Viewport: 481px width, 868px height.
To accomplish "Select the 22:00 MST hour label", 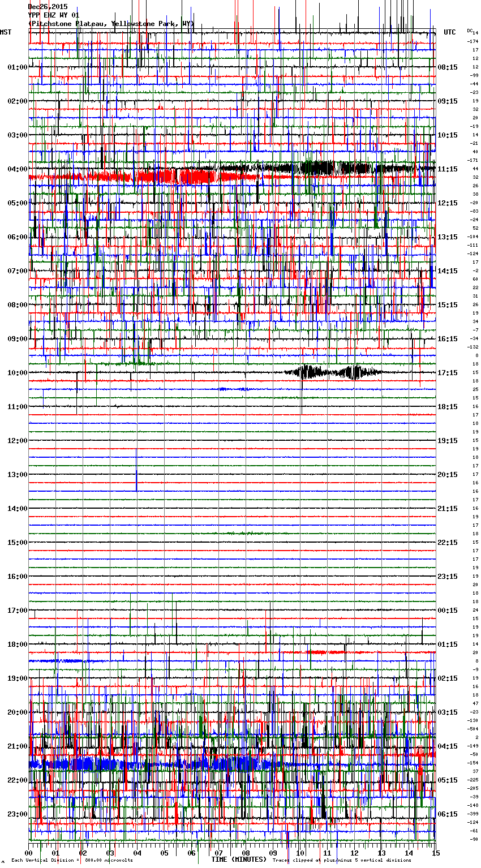I will pos(18,780).
